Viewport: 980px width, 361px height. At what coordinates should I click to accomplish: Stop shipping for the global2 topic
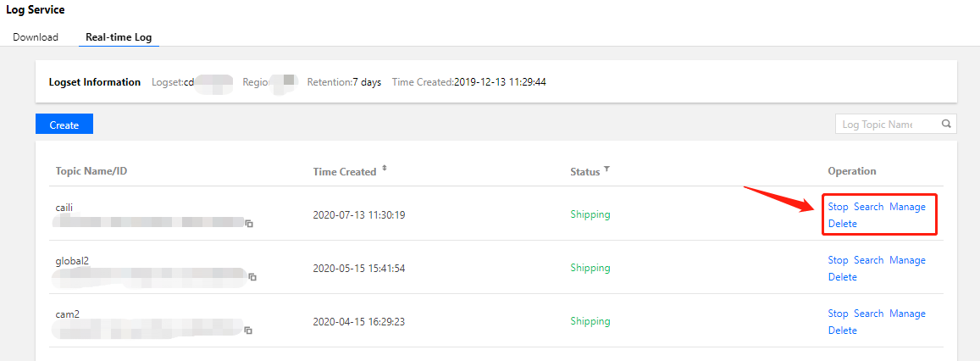click(838, 260)
